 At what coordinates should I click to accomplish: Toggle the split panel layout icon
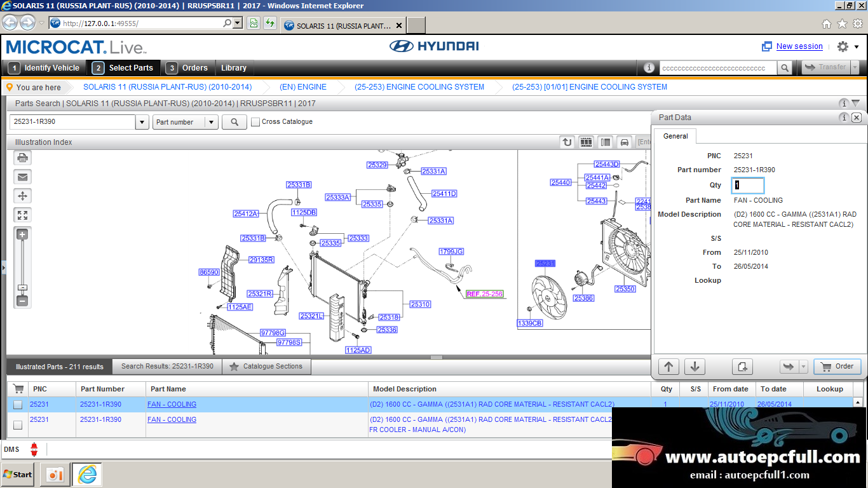606,142
